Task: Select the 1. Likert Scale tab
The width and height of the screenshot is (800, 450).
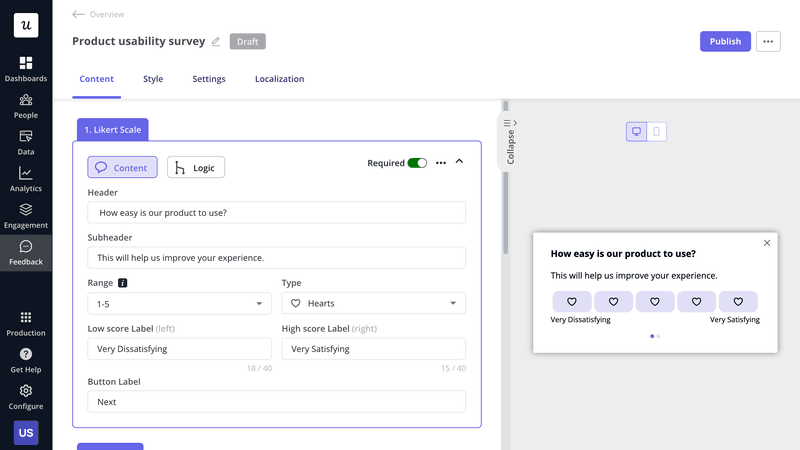Action: tap(113, 130)
